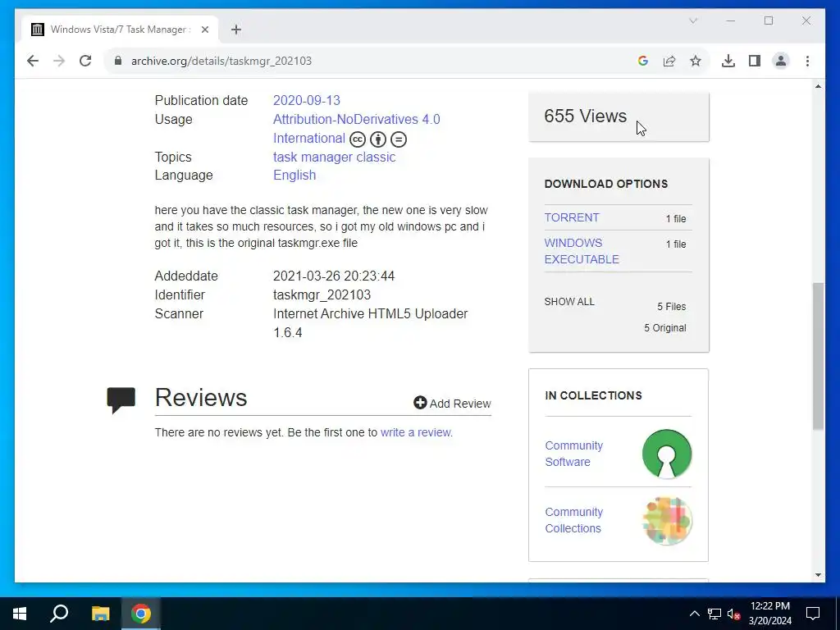
Task: Show hidden system tray icons
Action: point(694,614)
